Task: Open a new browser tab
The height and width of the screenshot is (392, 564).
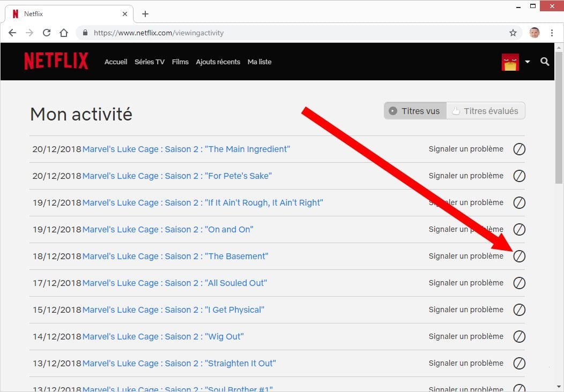Action: click(x=145, y=13)
